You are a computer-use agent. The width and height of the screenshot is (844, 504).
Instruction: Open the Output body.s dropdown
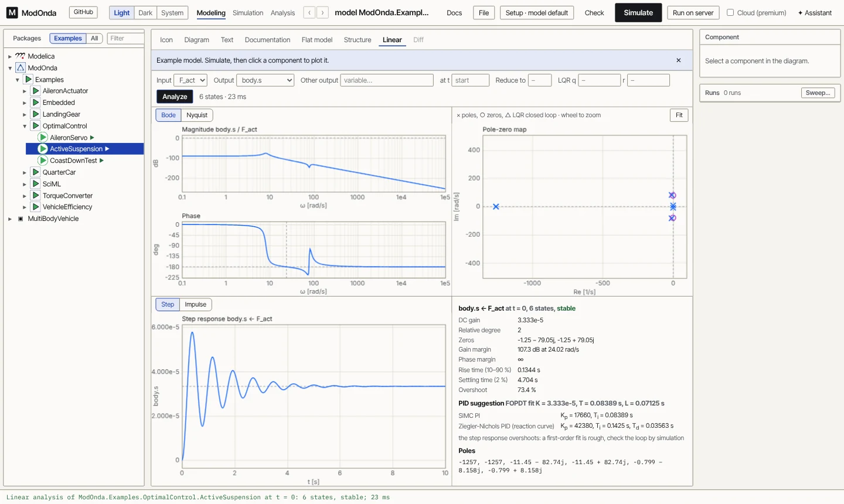pyautogui.click(x=266, y=80)
